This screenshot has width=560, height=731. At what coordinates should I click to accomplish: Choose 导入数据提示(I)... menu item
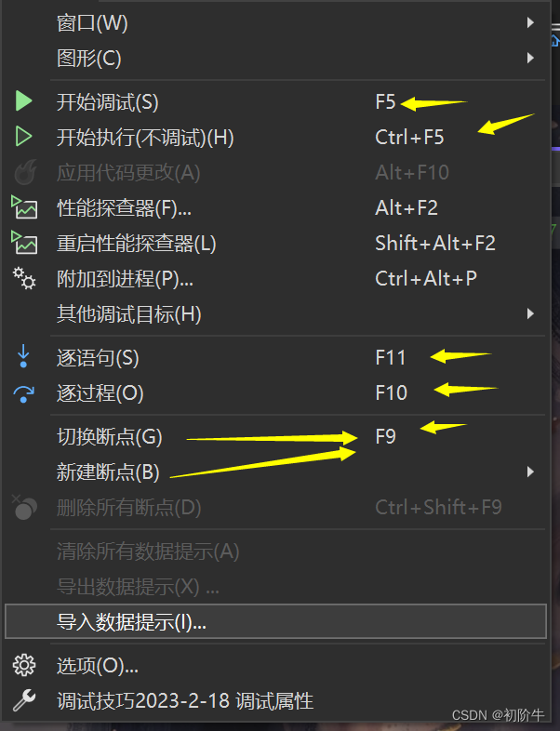[132, 622]
